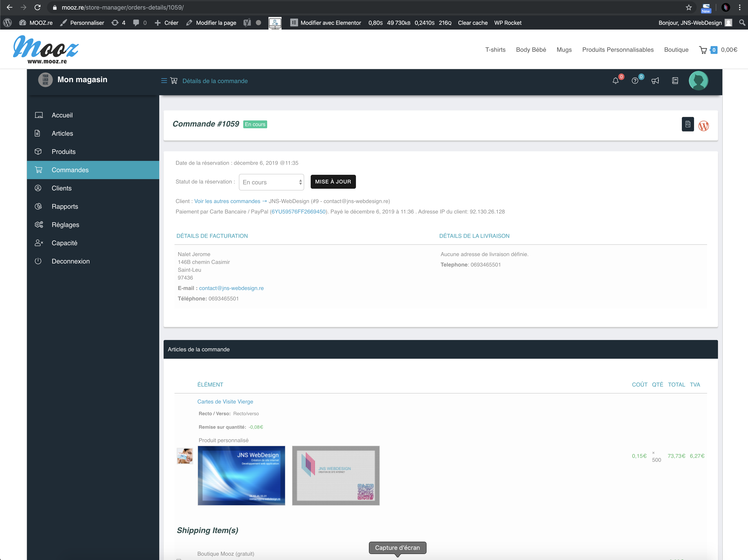Image resolution: width=748 pixels, height=560 pixels.
Task: Toggle the hamburger sidebar menu icon
Action: click(x=164, y=81)
